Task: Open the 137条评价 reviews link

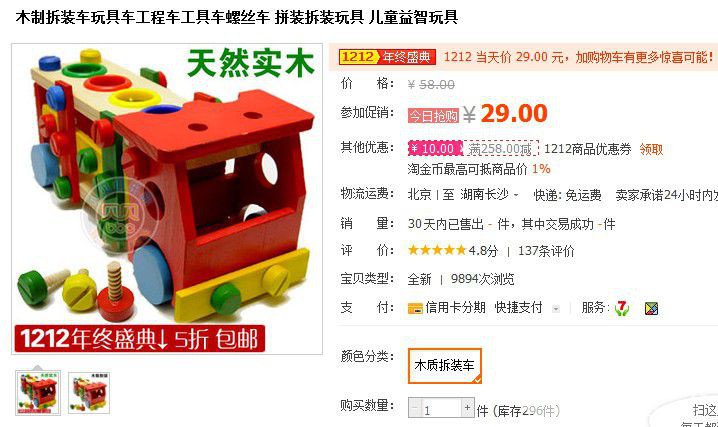Action: tap(546, 251)
